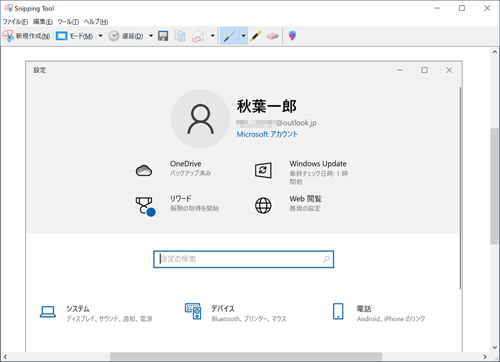This screenshot has width=500, height=362.
Task: Click the scroll right arrow
Action: tap(485, 357)
